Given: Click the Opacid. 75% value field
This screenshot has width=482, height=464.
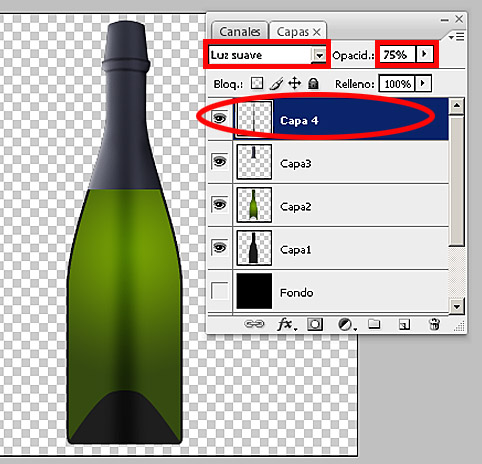Looking at the screenshot, I should [397, 54].
